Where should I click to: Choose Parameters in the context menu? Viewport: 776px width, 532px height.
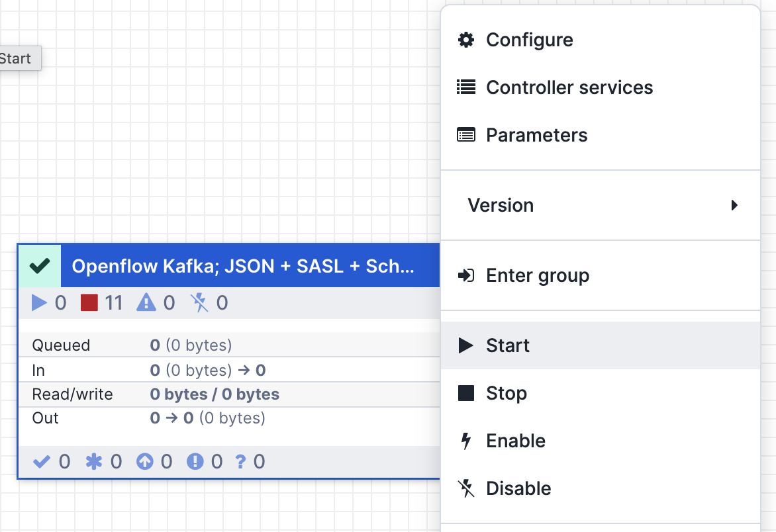(601, 134)
